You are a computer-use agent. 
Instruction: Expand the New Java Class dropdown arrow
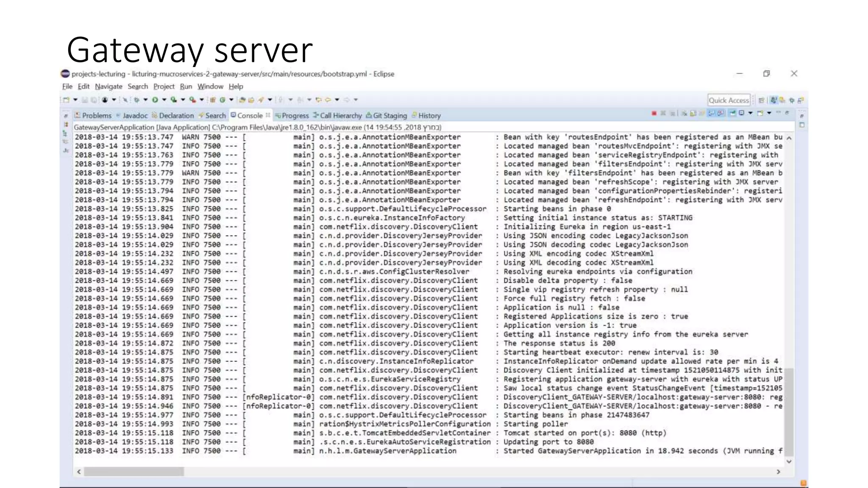pyautogui.click(x=231, y=100)
